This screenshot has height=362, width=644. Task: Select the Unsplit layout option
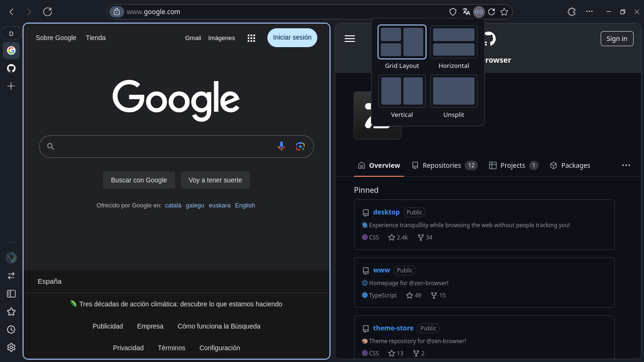pyautogui.click(x=453, y=91)
